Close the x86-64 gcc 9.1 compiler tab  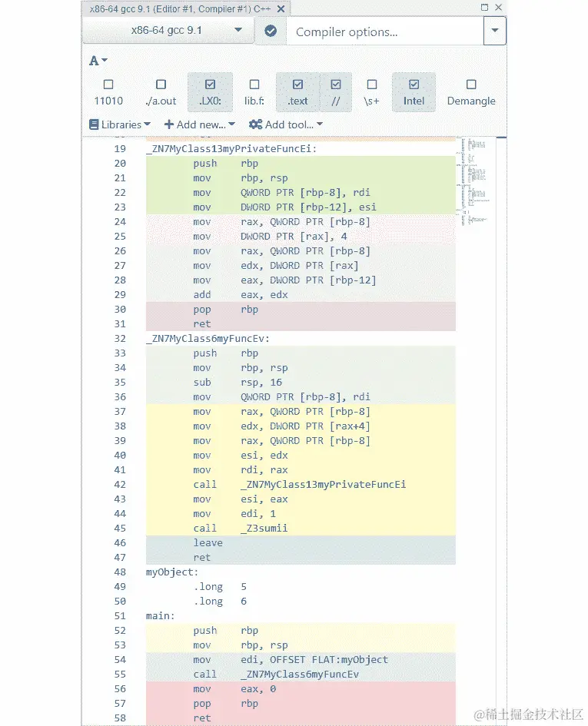281,8
